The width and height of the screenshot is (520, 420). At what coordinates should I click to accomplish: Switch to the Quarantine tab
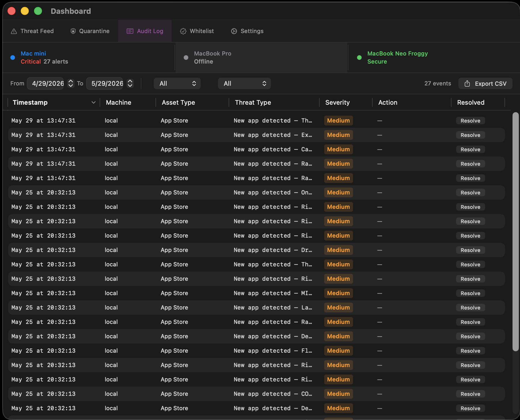90,31
